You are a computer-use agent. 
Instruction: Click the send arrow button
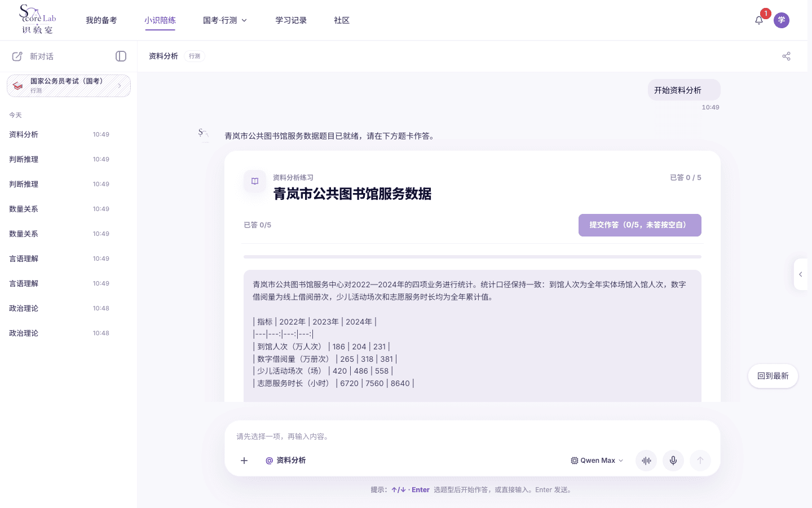700,461
